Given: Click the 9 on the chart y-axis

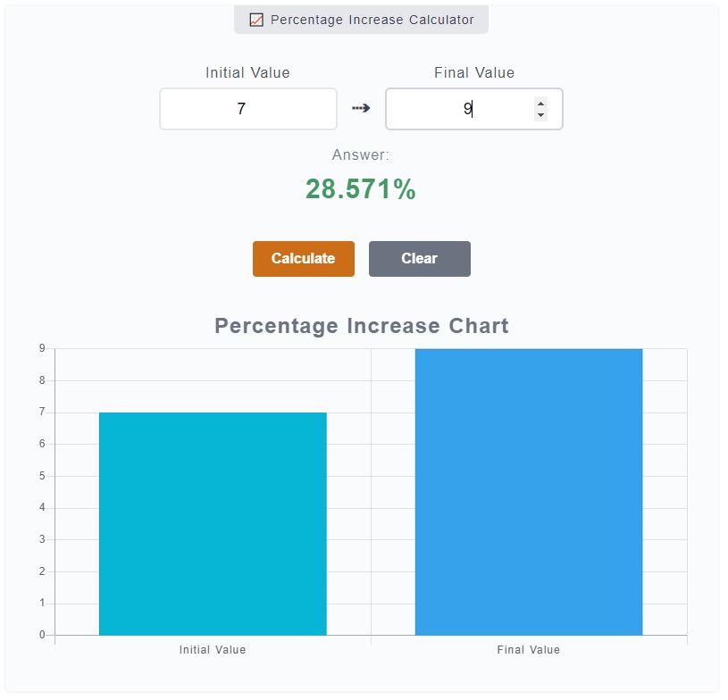Looking at the screenshot, I should [44, 348].
